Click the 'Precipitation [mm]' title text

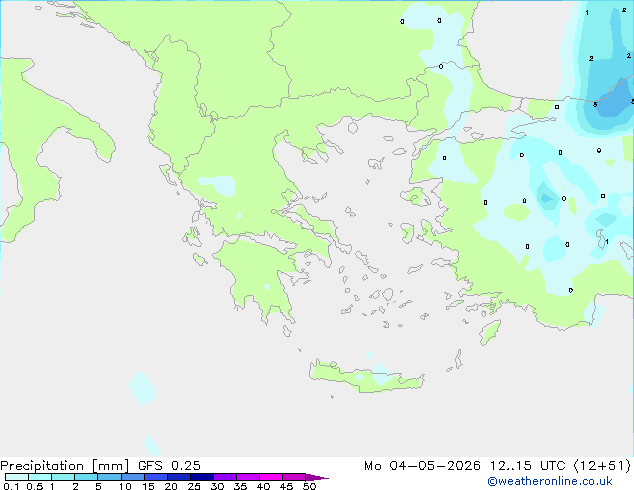65,466
